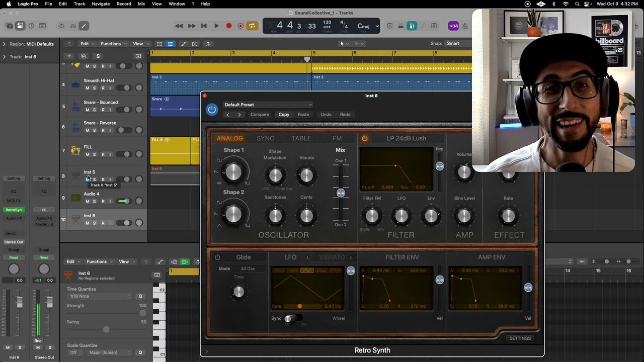Go to next preset arrow
The image size is (644, 362).
pyautogui.click(x=239, y=115)
